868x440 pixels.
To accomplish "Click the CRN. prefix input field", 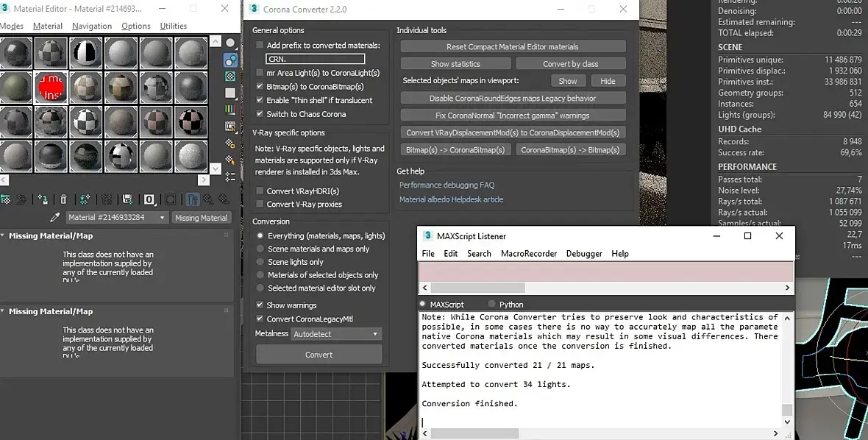I will 315,59.
